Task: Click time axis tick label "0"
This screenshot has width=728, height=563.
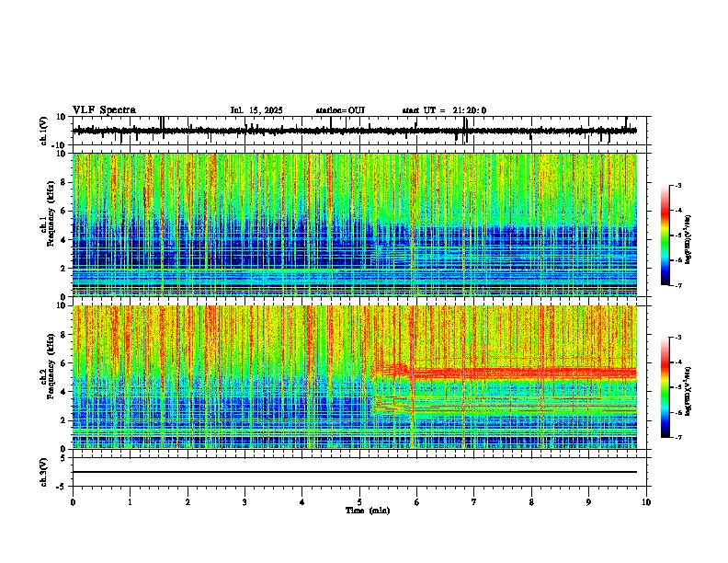Action: (73, 502)
